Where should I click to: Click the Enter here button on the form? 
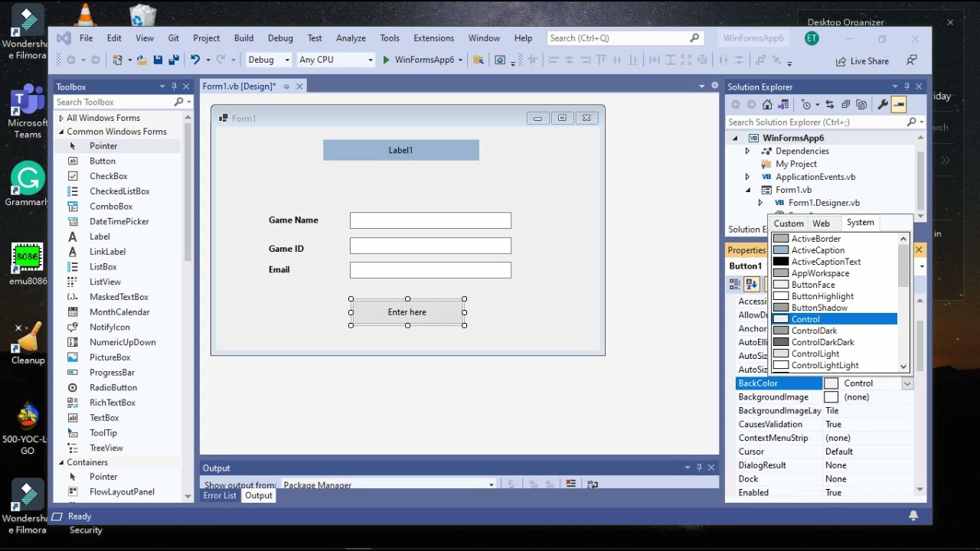407,312
